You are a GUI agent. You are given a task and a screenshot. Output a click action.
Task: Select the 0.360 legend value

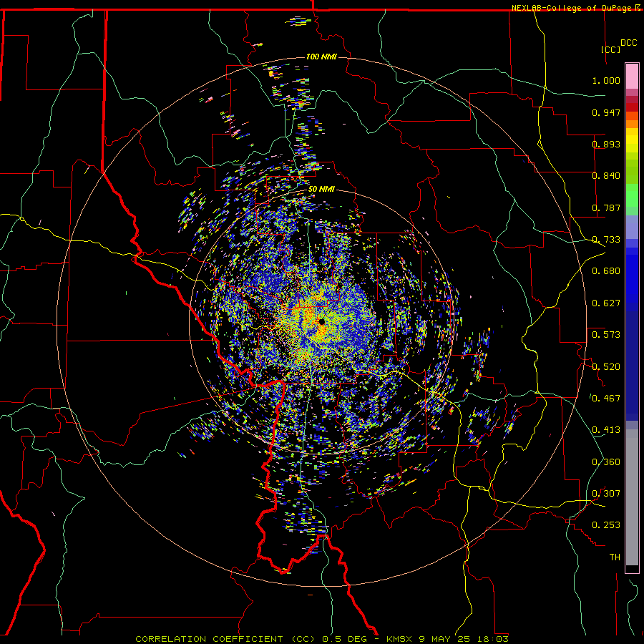[x=606, y=462]
